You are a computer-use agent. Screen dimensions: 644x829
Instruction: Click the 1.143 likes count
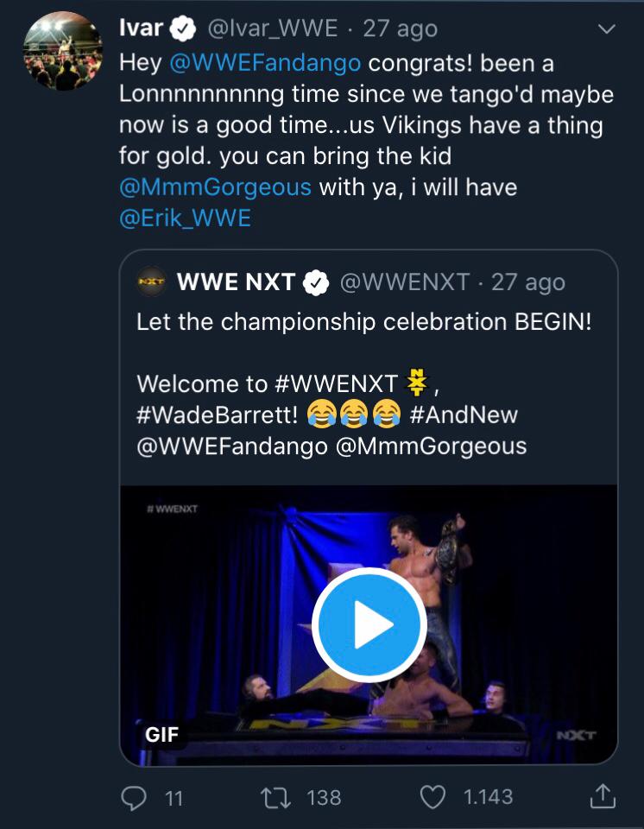point(488,797)
